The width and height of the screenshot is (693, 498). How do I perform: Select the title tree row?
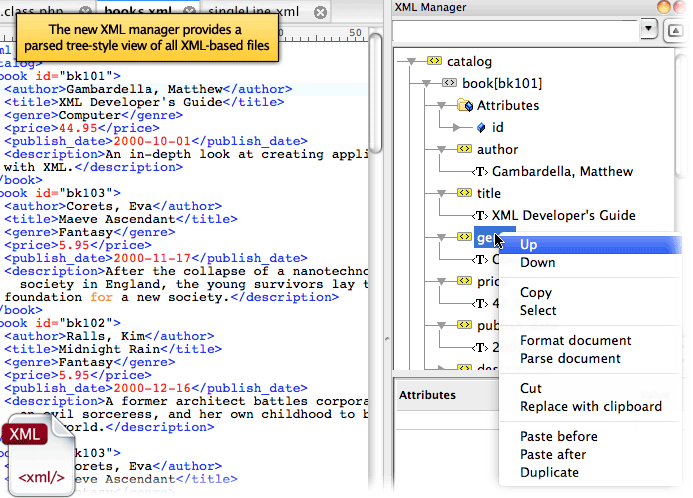point(488,193)
